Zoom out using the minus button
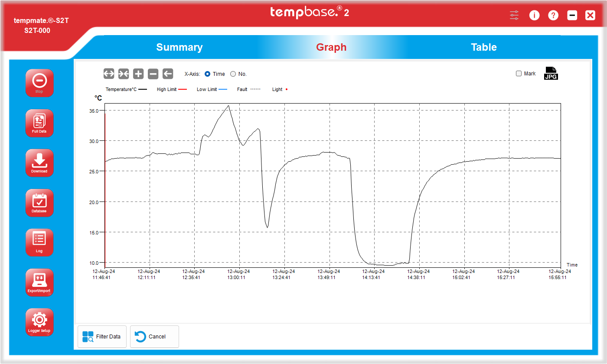This screenshot has height=364, width=607. (153, 74)
